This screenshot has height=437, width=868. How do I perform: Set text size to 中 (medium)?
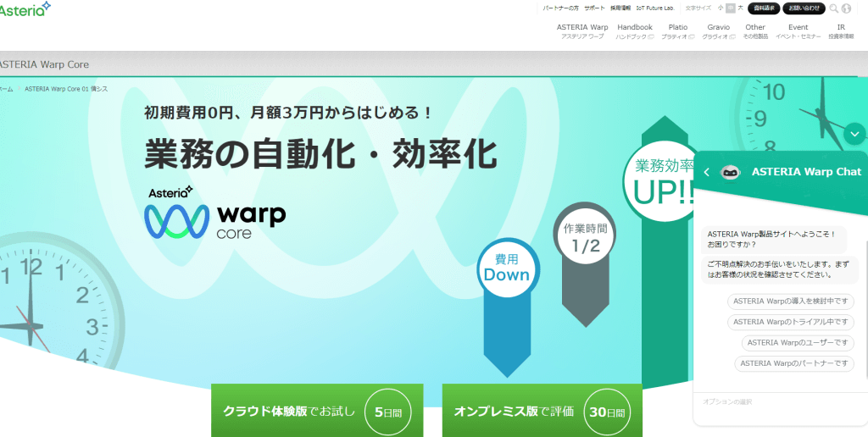coord(731,8)
